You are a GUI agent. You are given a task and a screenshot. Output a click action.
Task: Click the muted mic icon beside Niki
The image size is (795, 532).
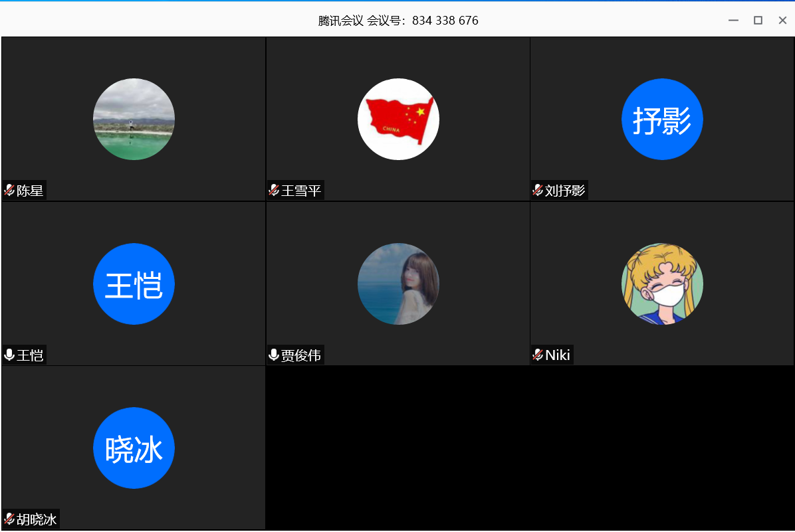click(538, 355)
